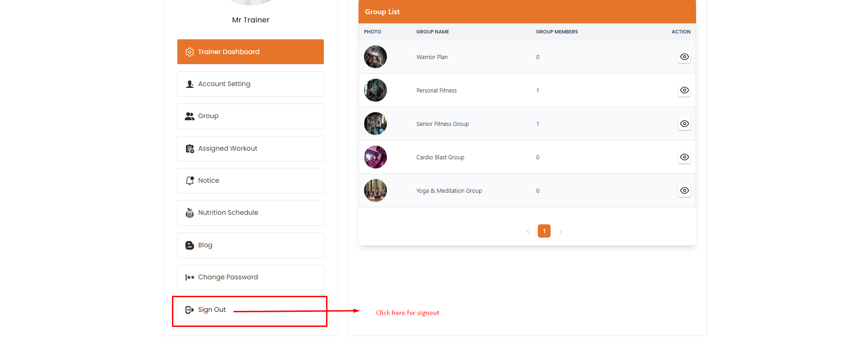Image resolution: width=868 pixels, height=364 pixels.
Task: Open the Senior Fitness Group view icon
Action: click(684, 124)
